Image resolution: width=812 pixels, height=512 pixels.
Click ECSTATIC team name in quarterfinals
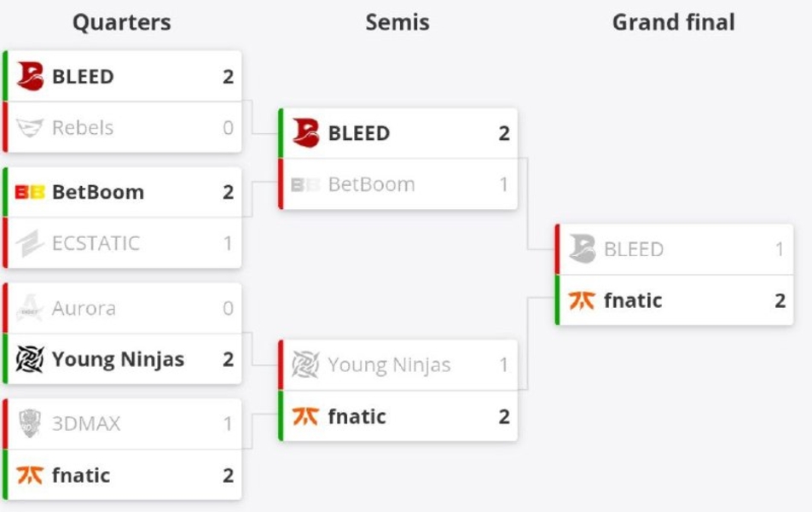[96, 244]
